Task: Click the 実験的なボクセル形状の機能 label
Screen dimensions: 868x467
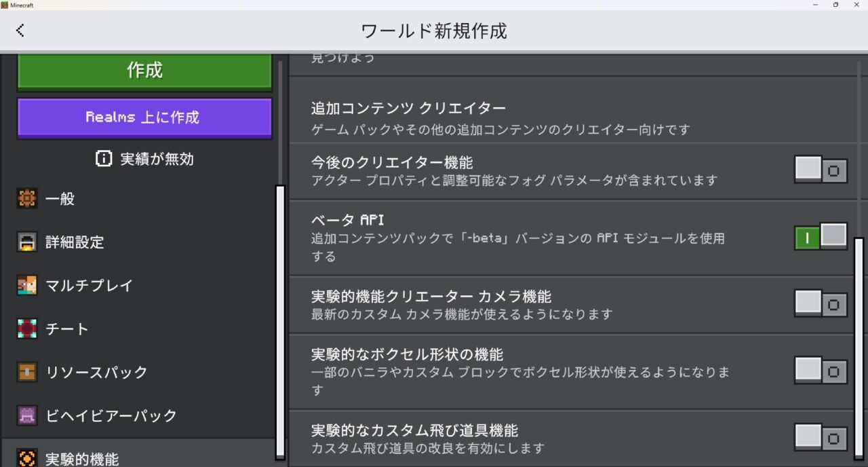Action: tap(407, 355)
